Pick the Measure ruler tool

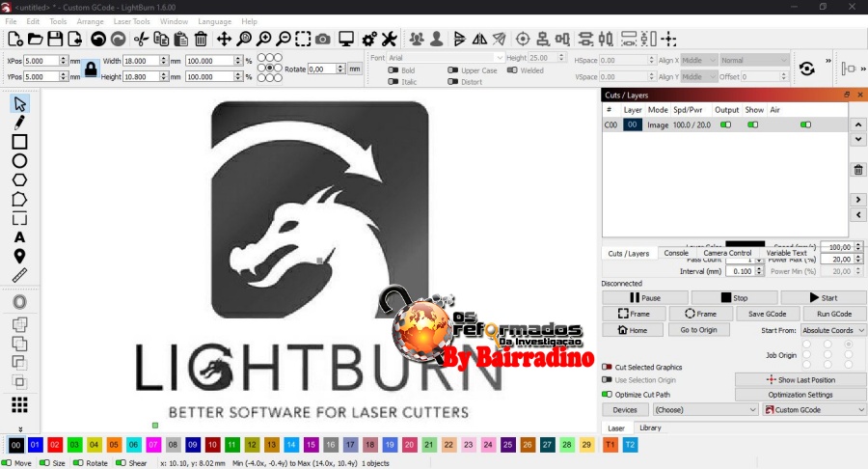[19, 275]
